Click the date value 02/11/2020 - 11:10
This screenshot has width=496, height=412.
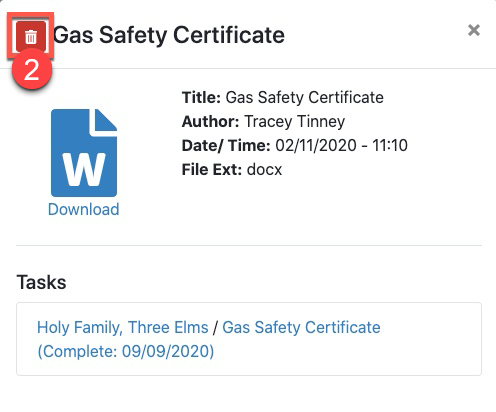click(341, 146)
